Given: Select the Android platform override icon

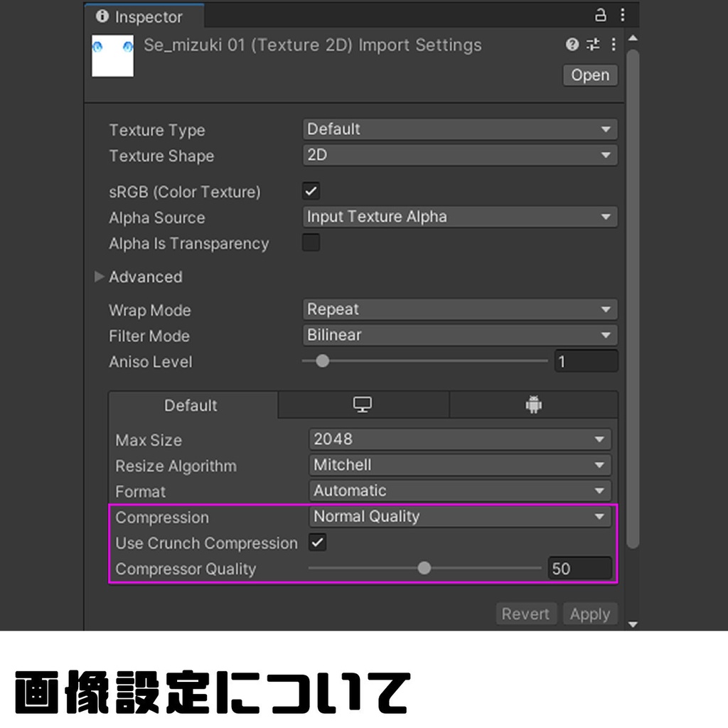Looking at the screenshot, I should (x=533, y=404).
